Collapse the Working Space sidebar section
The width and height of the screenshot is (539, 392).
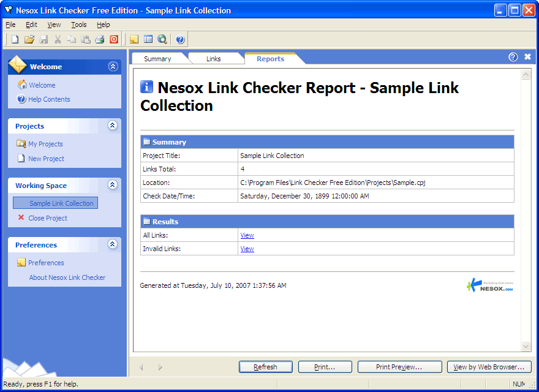click(112, 185)
